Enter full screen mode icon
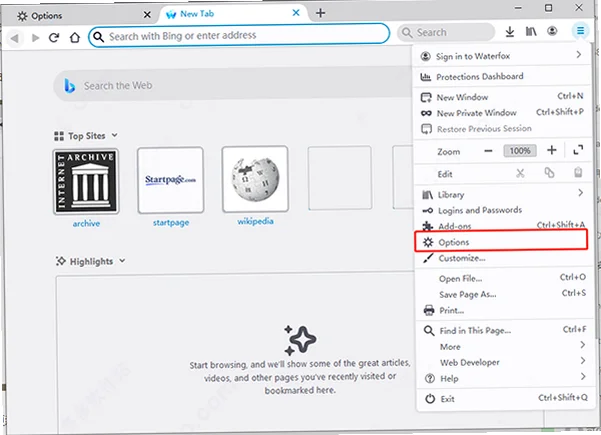601x435 pixels. point(578,150)
